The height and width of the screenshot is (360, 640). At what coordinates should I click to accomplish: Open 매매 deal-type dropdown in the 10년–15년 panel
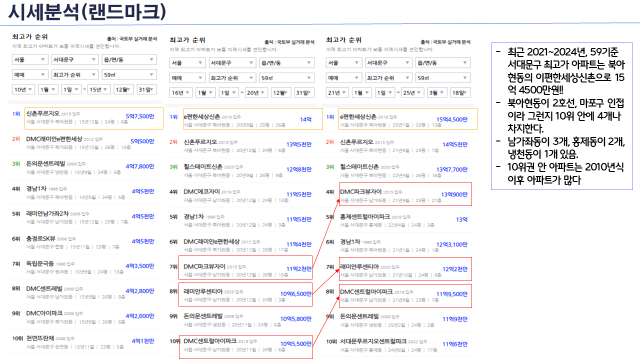(x=29, y=75)
